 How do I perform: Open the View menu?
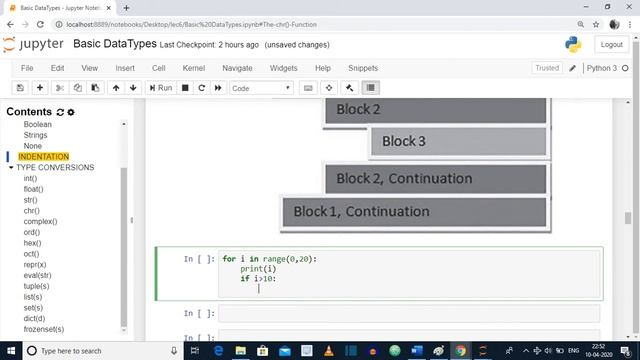tap(89, 68)
